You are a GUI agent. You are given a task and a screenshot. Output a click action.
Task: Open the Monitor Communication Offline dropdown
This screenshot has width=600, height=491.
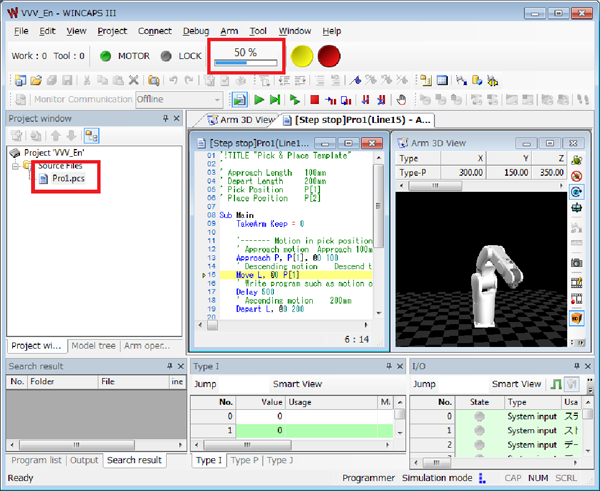click(x=218, y=100)
